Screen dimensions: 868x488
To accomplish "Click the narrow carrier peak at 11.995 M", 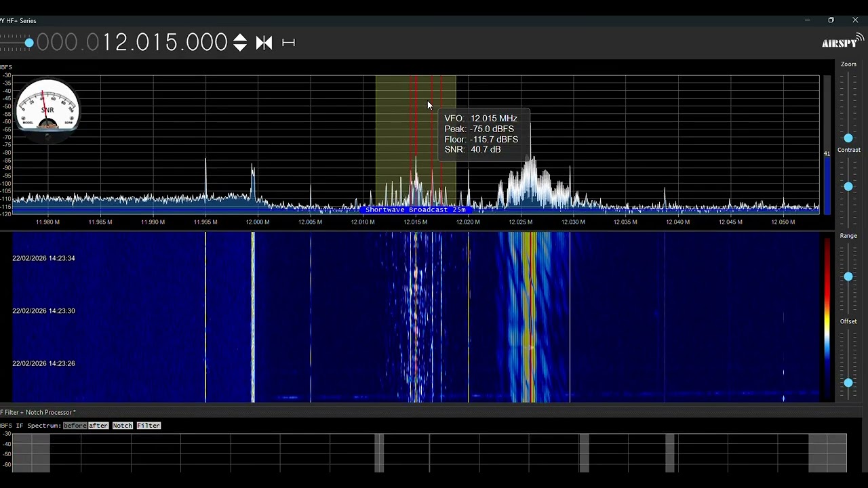I will (x=205, y=180).
